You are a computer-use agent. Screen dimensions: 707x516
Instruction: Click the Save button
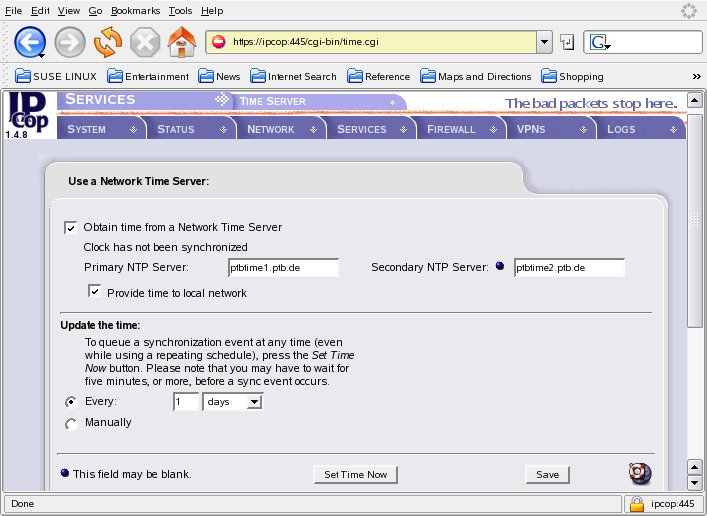pyautogui.click(x=547, y=474)
